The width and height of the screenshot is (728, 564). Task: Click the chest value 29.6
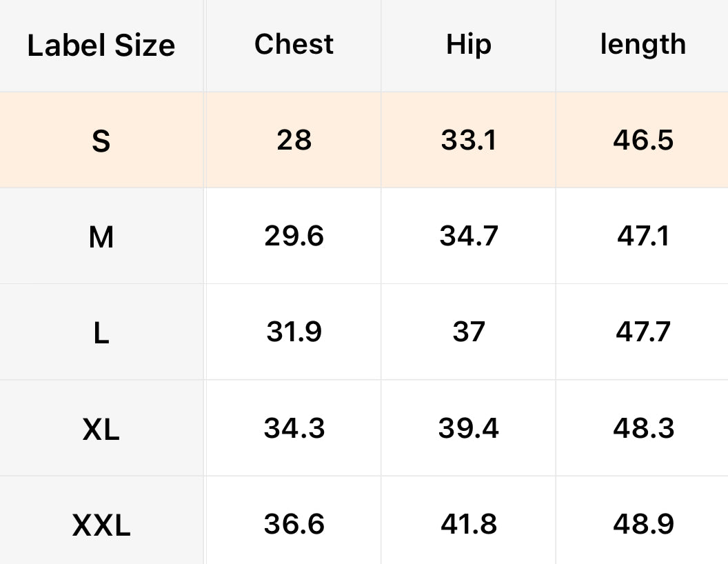tap(294, 236)
